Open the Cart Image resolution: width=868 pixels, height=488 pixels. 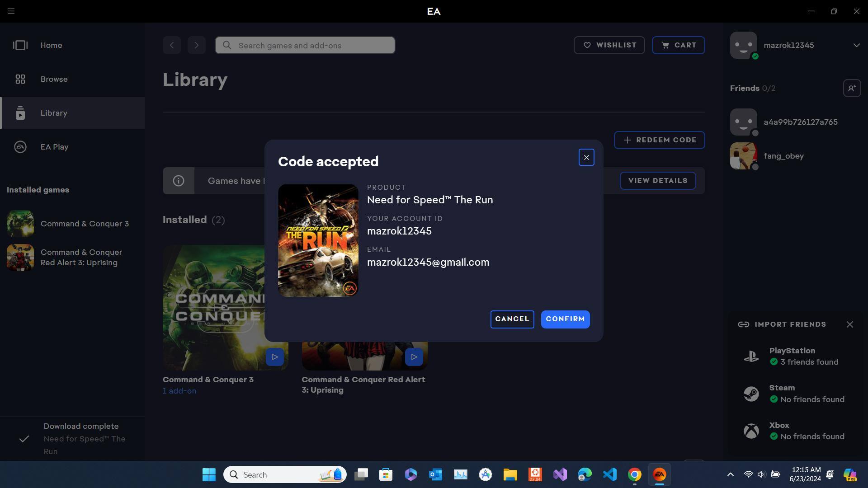coord(678,45)
